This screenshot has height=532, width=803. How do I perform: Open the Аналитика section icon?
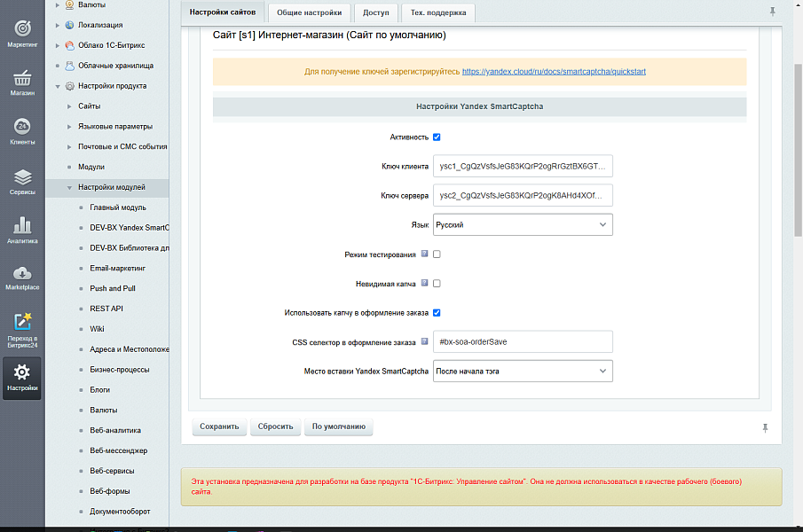click(21, 226)
